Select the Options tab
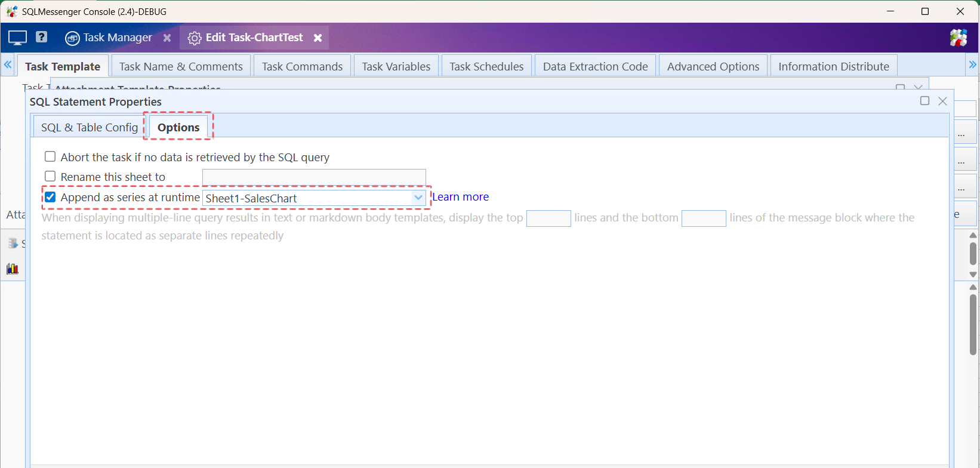Viewport: 980px width, 468px height. (178, 127)
